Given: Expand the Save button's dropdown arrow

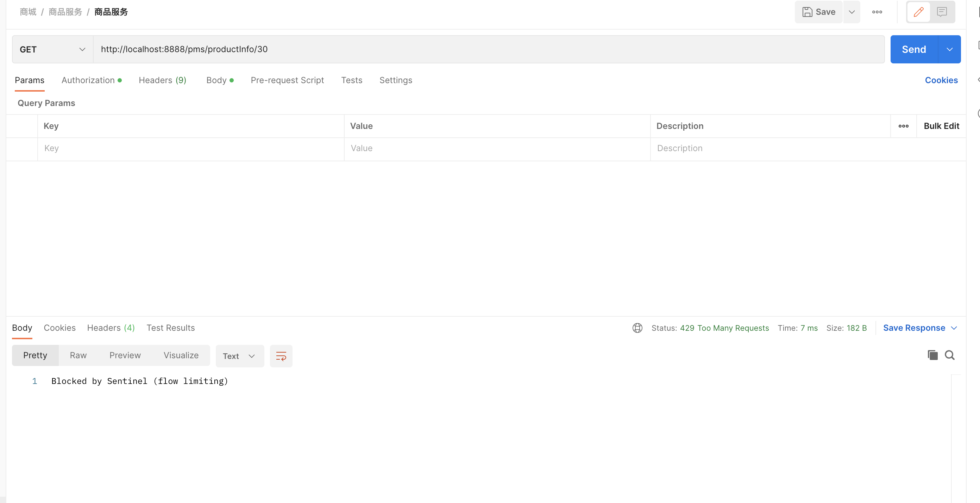Looking at the screenshot, I should tap(852, 12).
